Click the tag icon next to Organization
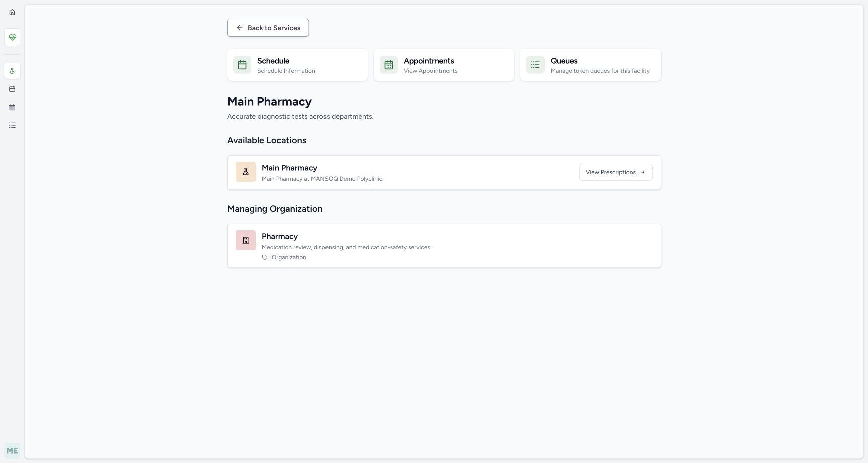The width and height of the screenshot is (868, 463). point(265,257)
